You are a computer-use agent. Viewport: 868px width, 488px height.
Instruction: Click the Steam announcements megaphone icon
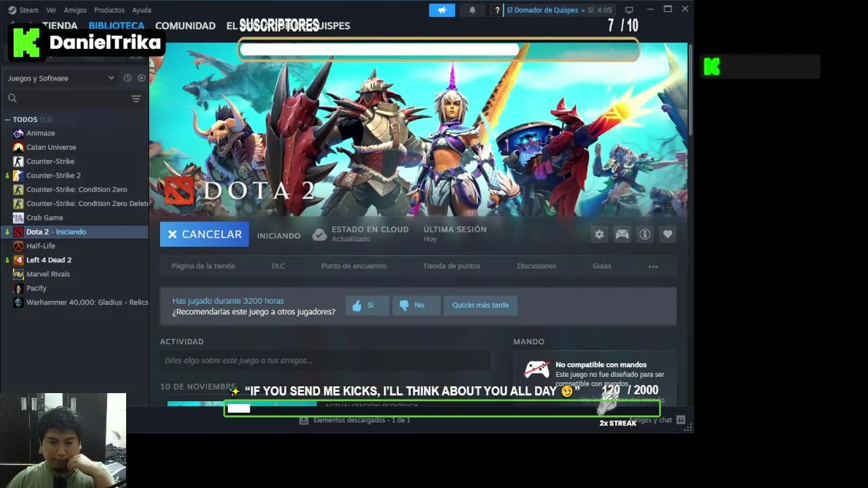point(442,10)
